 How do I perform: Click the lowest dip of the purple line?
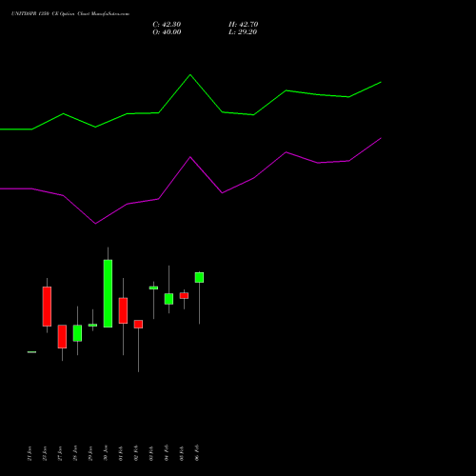pos(95,224)
